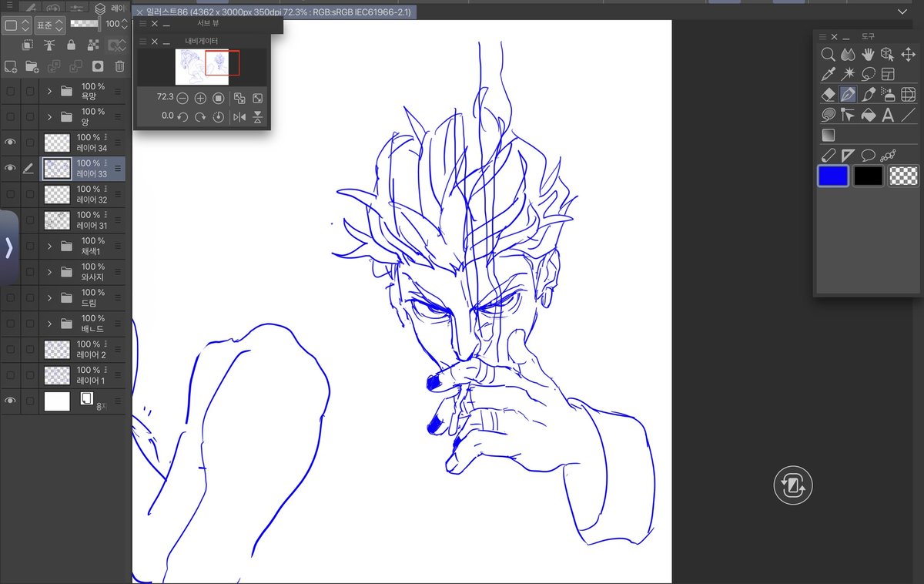Image resolution: width=924 pixels, height=584 pixels.
Task: Select the Brush tool
Action: [x=868, y=95]
